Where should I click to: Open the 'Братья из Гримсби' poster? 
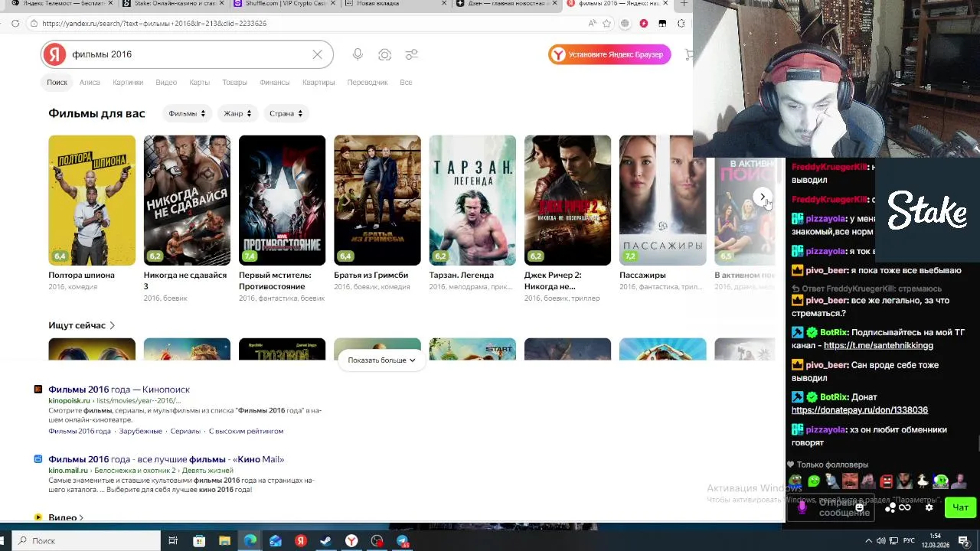pos(377,201)
